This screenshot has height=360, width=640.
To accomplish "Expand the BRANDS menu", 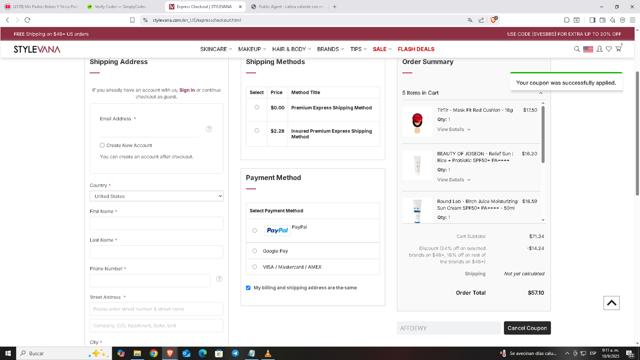I will [x=330, y=49].
